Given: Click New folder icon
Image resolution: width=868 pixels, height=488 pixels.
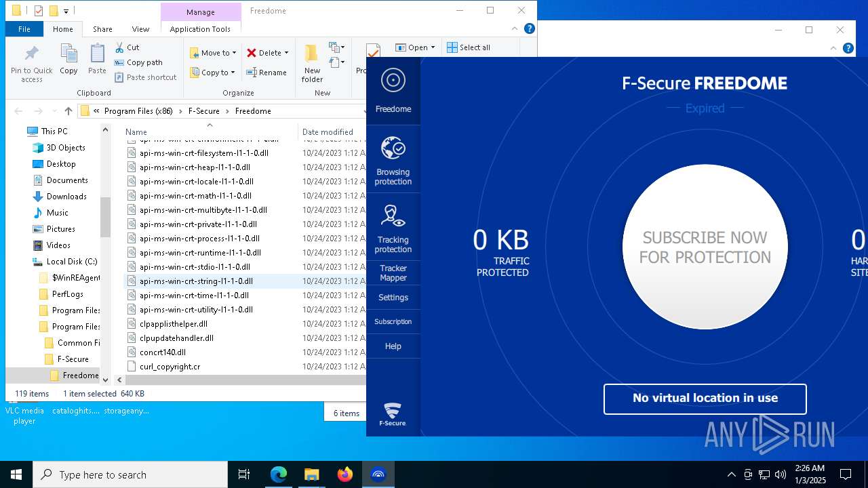Looking at the screenshot, I should pyautogui.click(x=312, y=64).
